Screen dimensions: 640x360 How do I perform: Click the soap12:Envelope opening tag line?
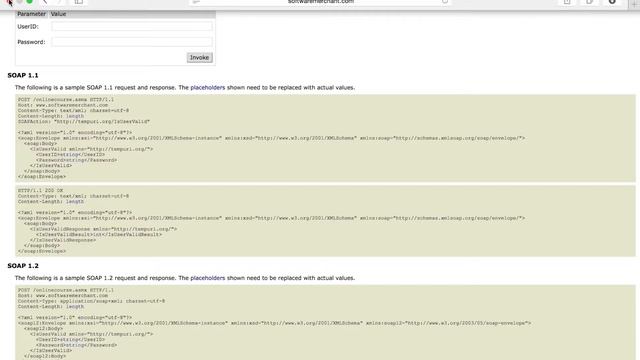[274, 323]
